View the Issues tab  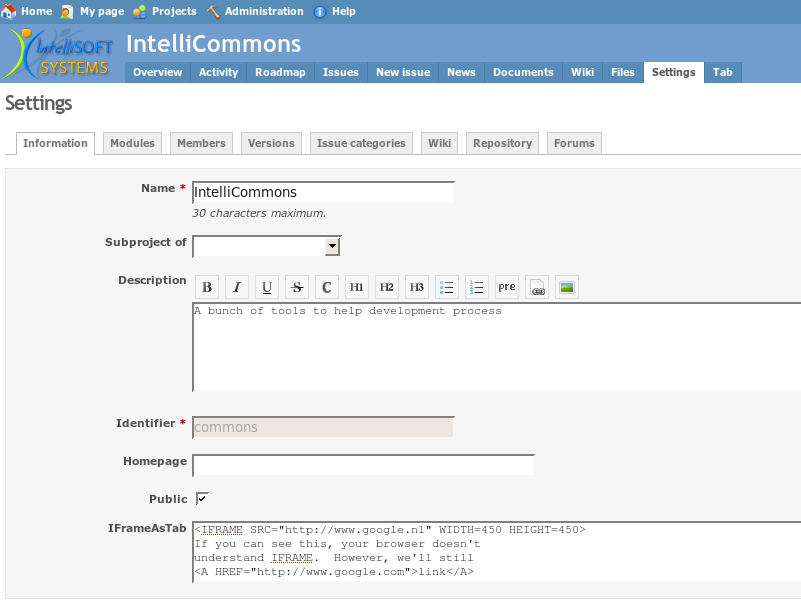(x=341, y=73)
